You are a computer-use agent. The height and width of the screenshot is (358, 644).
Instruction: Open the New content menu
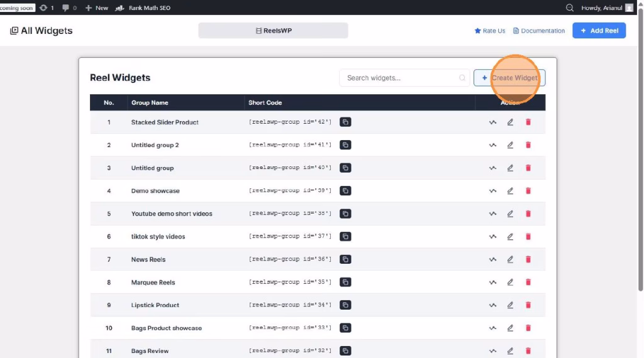96,8
